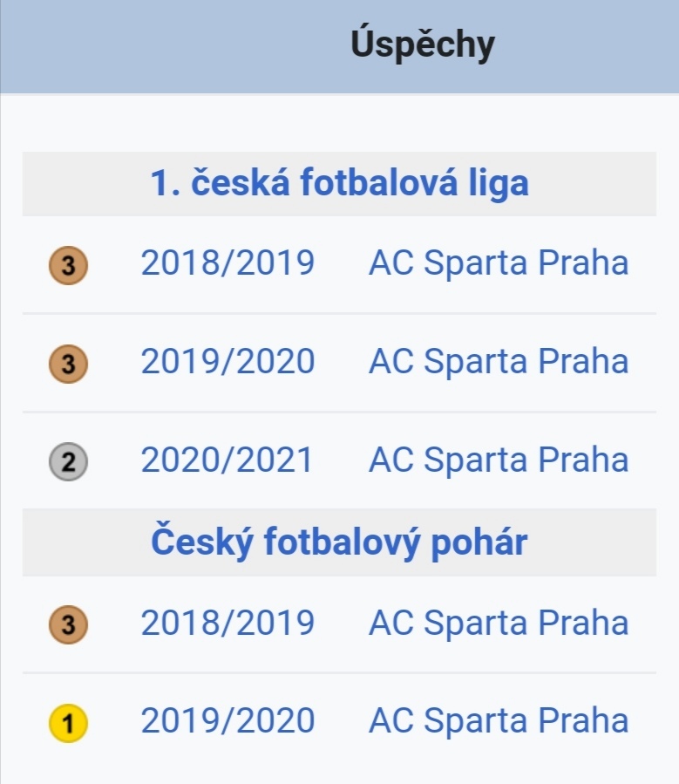Screen dimensions: 679x784
Task: Open the league season 2018/2019 link
Action: (227, 262)
